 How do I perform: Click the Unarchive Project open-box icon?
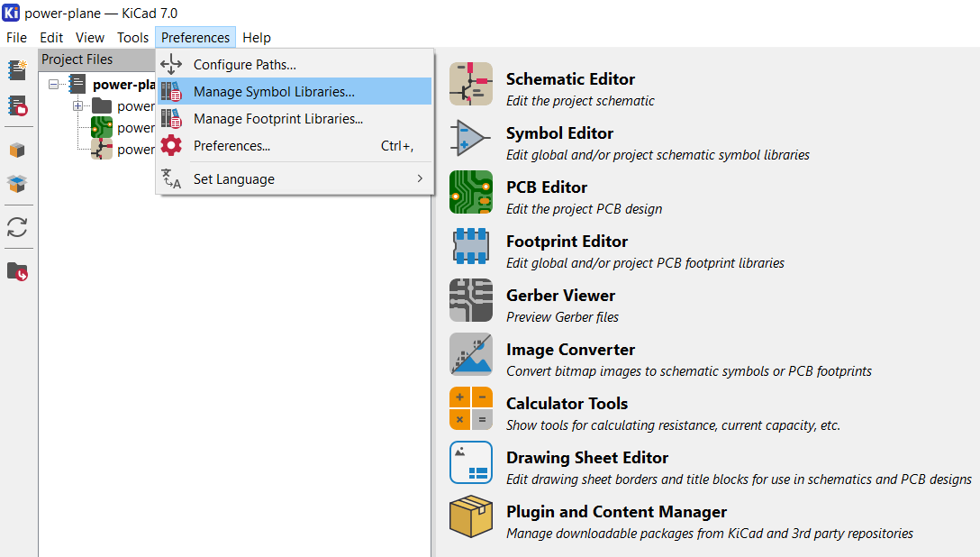click(17, 184)
